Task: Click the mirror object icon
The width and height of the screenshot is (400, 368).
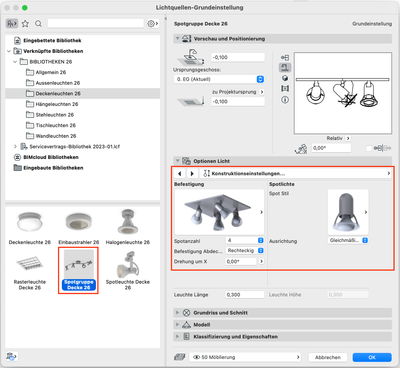Action: point(382,148)
